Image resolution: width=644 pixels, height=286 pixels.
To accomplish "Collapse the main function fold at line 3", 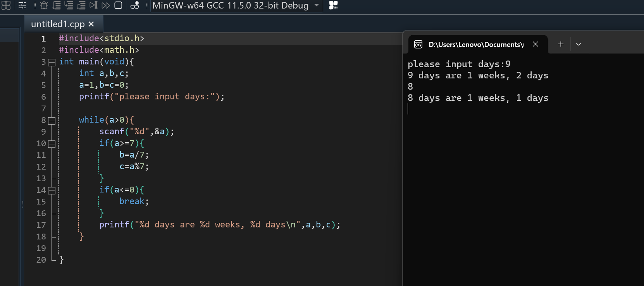I will 52,62.
